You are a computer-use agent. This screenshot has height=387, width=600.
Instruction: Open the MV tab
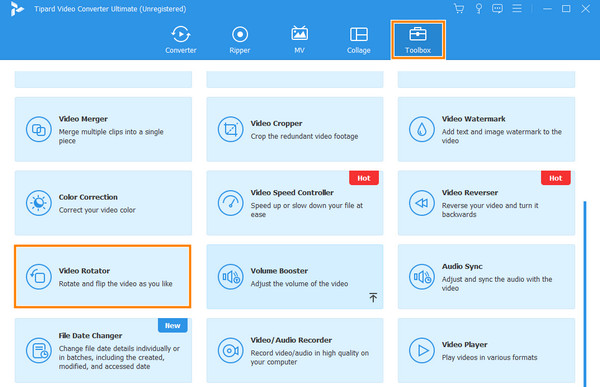[x=299, y=40]
